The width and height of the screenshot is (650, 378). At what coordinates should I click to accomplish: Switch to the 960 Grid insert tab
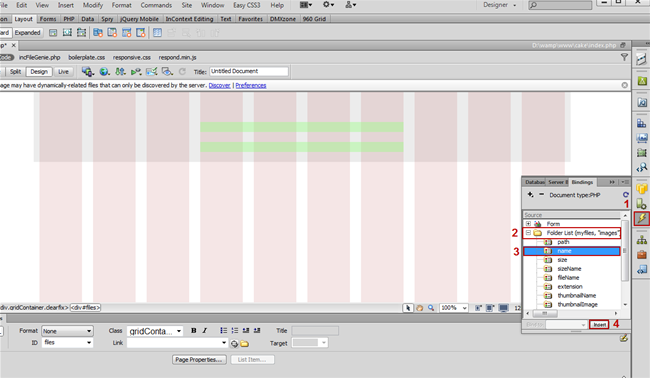(314, 19)
